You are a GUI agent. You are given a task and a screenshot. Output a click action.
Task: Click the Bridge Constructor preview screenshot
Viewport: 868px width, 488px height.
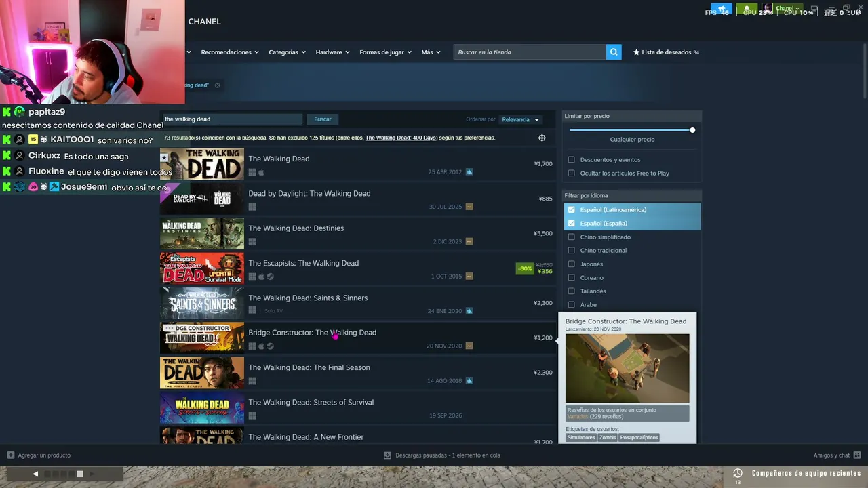click(627, 368)
